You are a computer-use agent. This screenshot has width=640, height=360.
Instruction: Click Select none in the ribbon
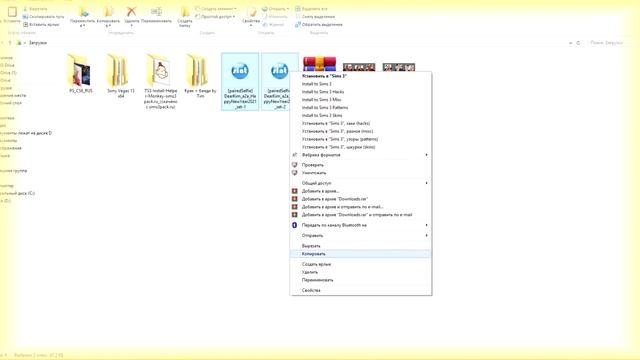click(315, 17)
